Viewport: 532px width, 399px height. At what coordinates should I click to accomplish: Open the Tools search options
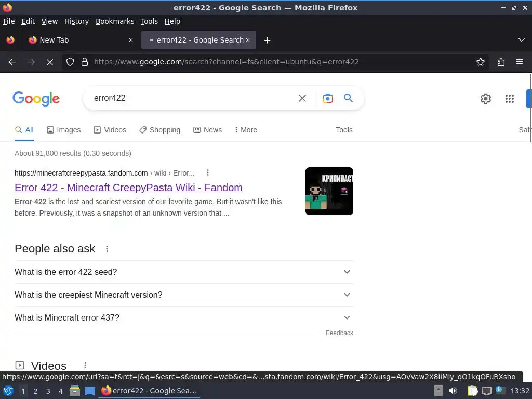coord(344,130)
